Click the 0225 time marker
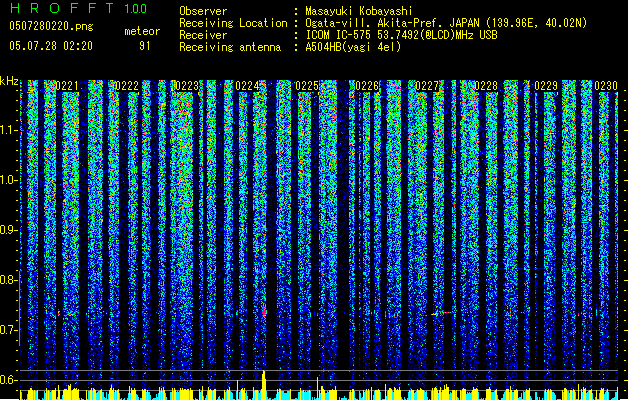Screen dimensions: 629x400 pyautogui.click(x=307, y=86)
